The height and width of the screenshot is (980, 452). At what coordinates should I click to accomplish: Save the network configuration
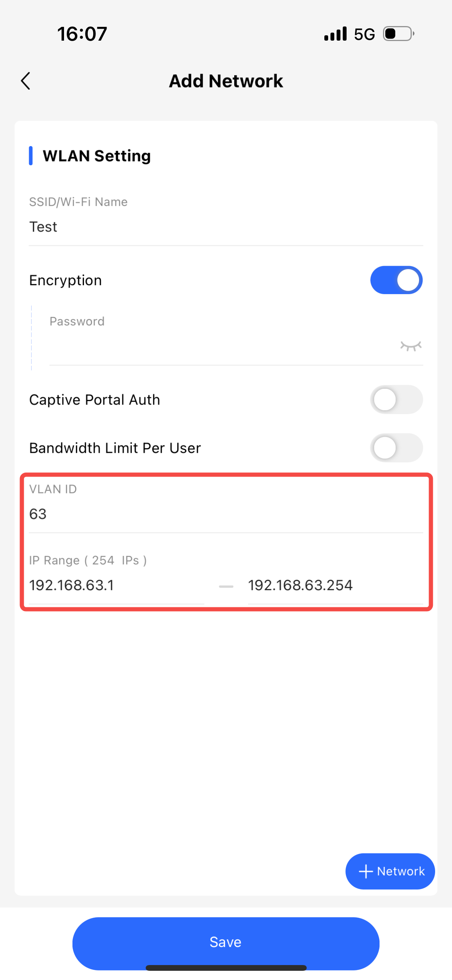tap(226, 942)
